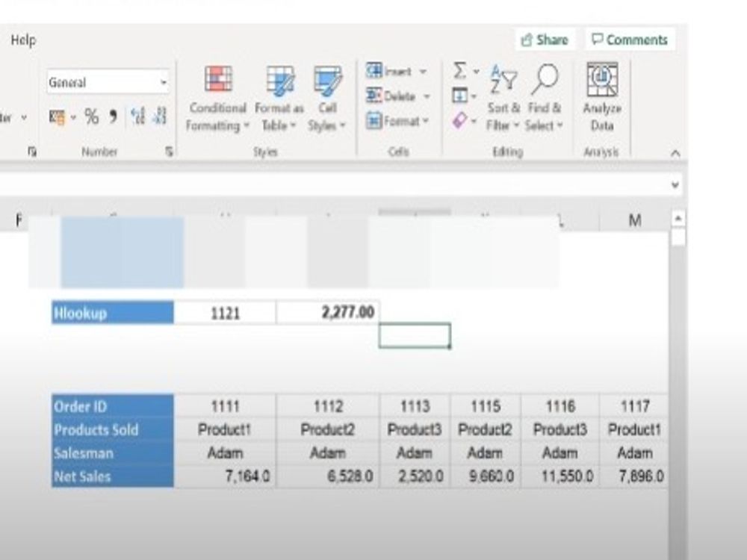Viewport: 747px width, 560px height.
Task: Apply Comma Style format
Action: 113,116
